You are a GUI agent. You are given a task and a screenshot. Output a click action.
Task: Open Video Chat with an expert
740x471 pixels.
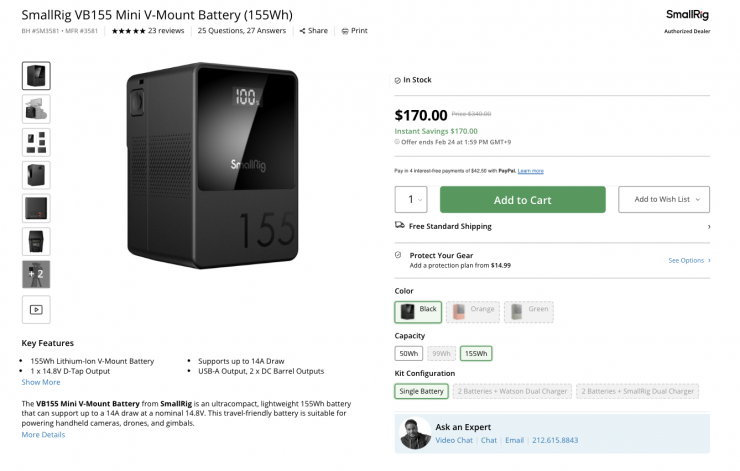pos(454,440)
